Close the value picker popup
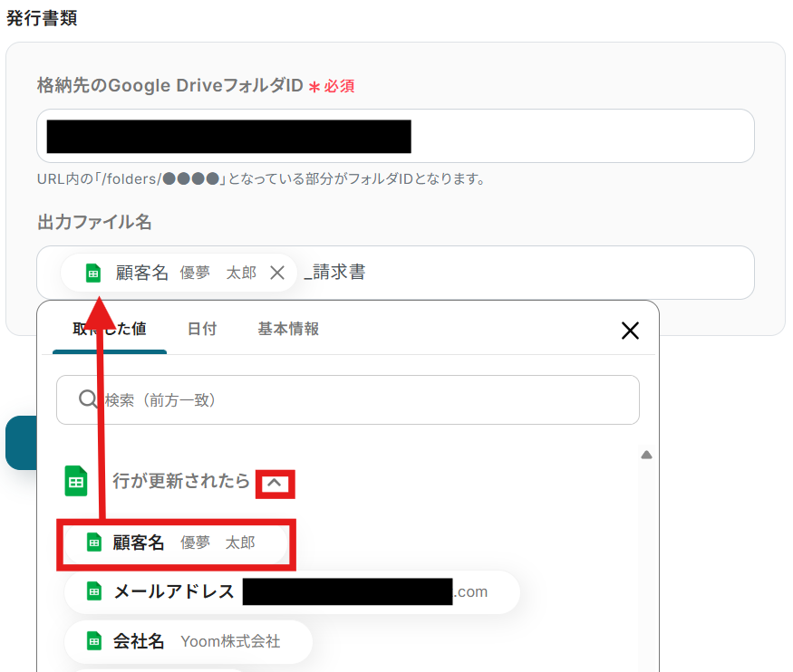 tap(630, 331)
